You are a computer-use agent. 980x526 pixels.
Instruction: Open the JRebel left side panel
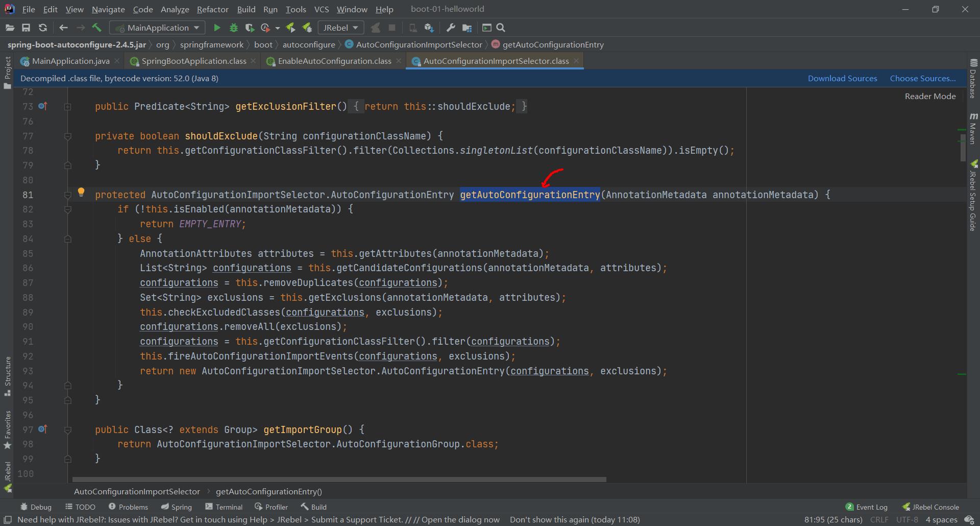pyautogui.click(x=7, y=477)
